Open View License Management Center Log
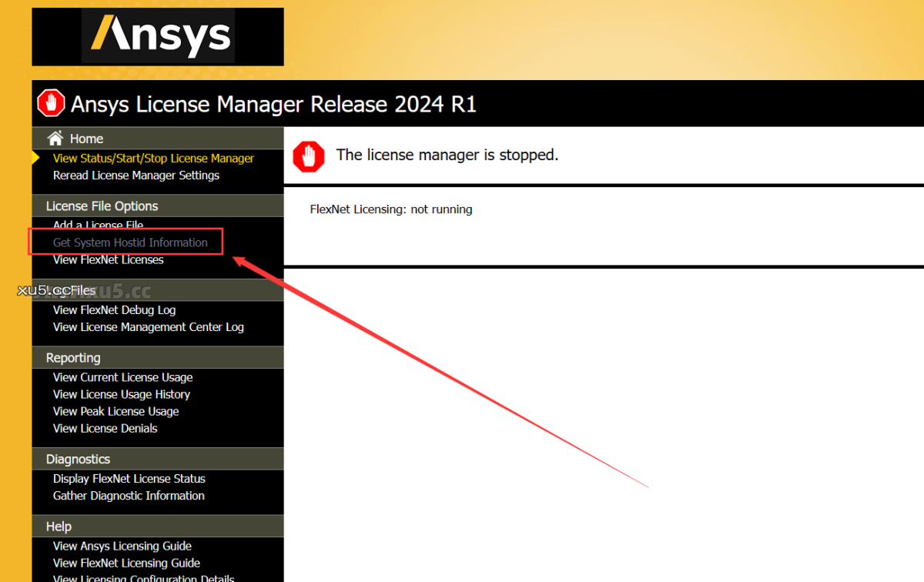This screenshot has height=582, width=924. (x=148, y=326)
